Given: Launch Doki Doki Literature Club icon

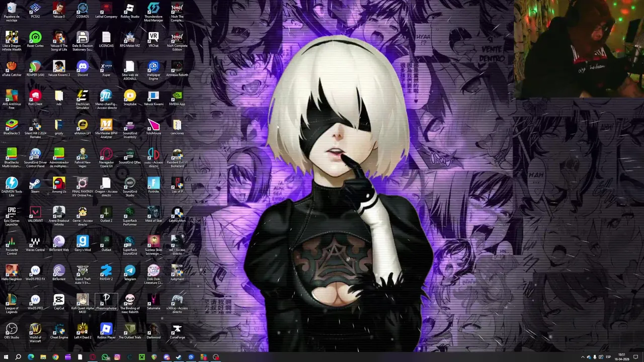Looking at the screenshot, I should click(153, 275).
